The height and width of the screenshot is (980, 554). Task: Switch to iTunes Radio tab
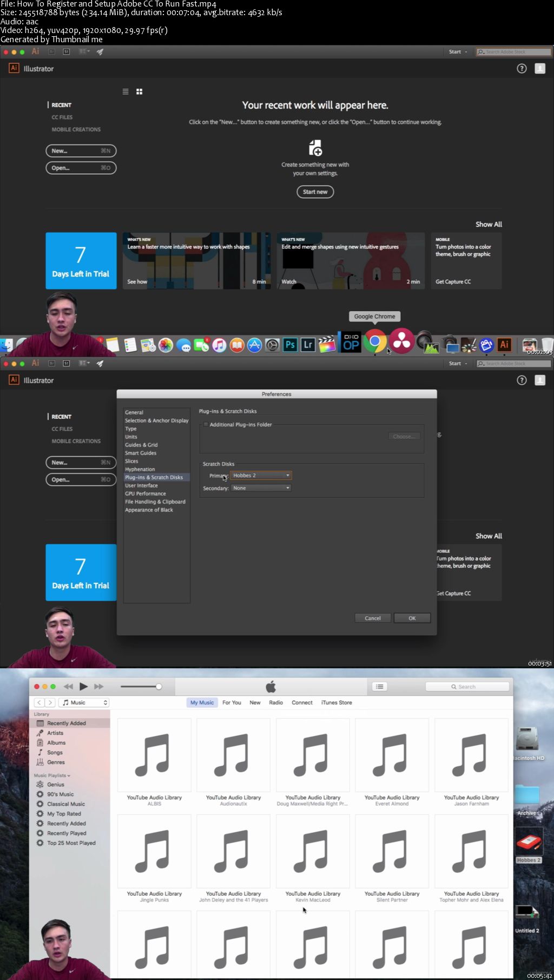pyautogui.click(x=276, y=702)
